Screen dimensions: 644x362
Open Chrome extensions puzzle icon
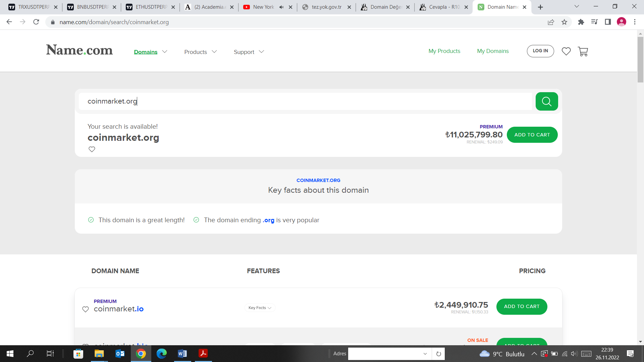click(x=581, y=22)
